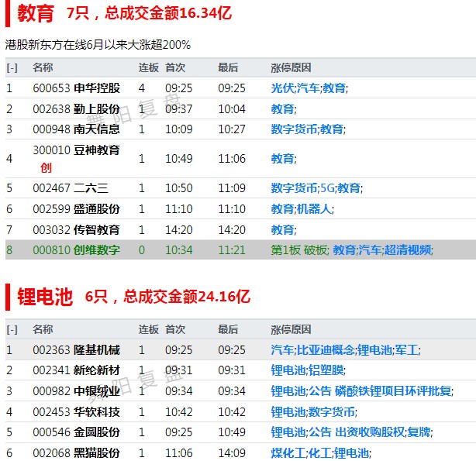Open 汽车 tag in 申华控股 row

click(x=308, y=88)
